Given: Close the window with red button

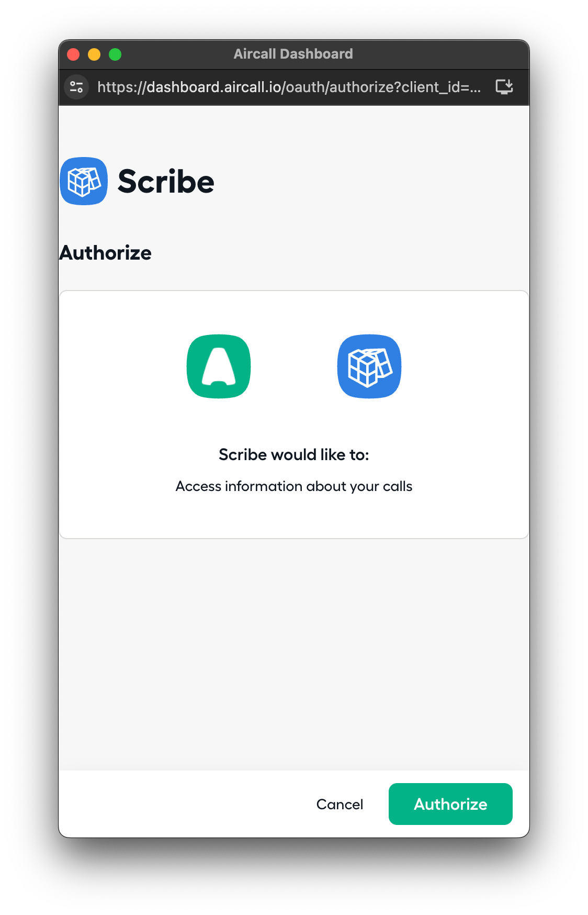Looking at the screenshot, I should 73,54.
